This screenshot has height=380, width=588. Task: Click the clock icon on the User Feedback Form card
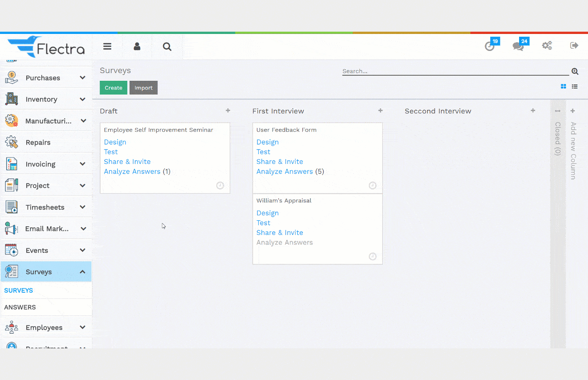tap(373, 185)
